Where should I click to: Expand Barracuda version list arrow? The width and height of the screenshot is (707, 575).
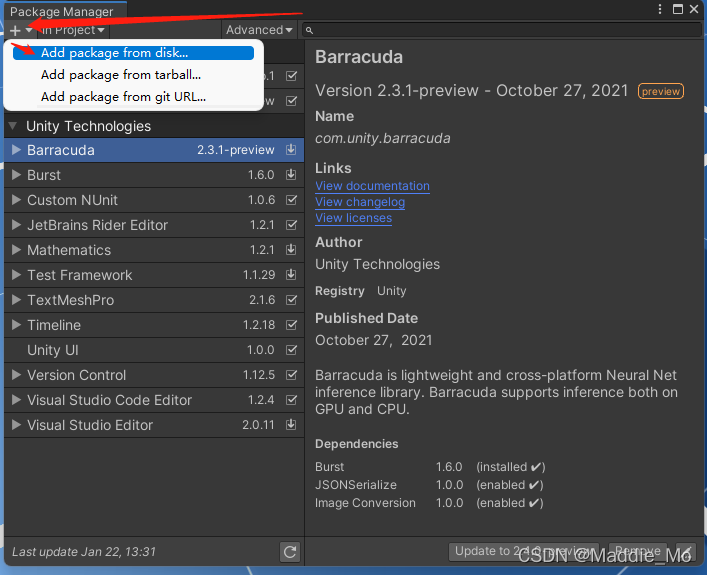(x=16, y=150)
